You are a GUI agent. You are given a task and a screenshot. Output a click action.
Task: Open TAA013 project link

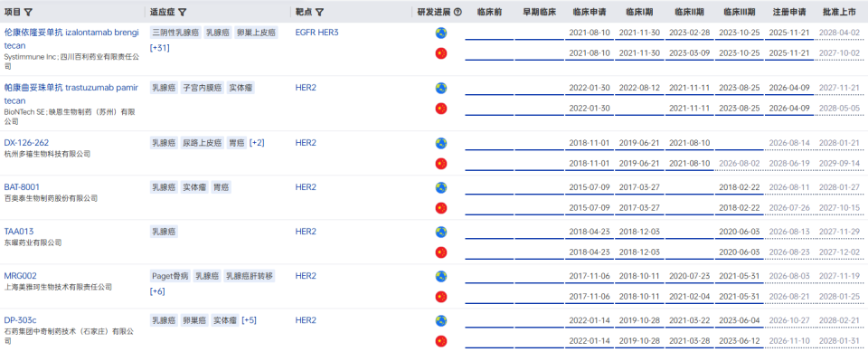click(x=19, y=232)
